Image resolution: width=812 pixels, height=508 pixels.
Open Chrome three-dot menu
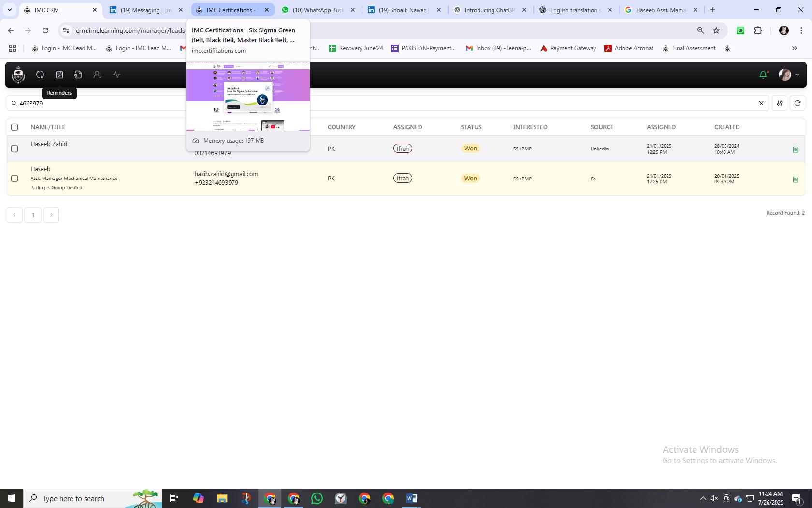point(801,30)
